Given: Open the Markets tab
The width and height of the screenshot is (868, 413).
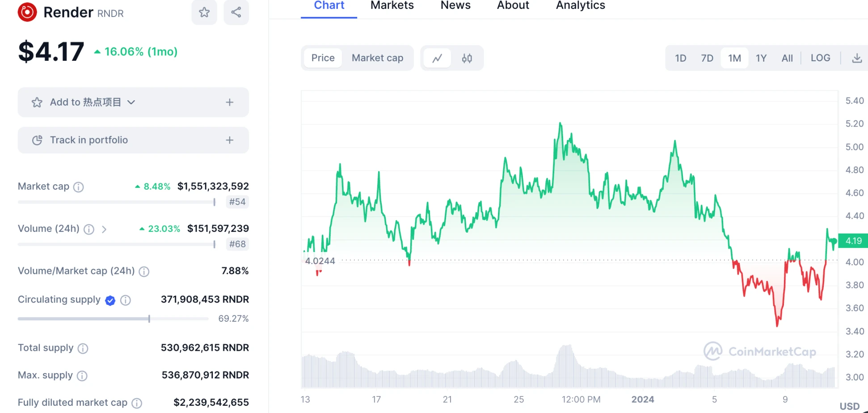Looking at the screenshot, I should [392, 5].
